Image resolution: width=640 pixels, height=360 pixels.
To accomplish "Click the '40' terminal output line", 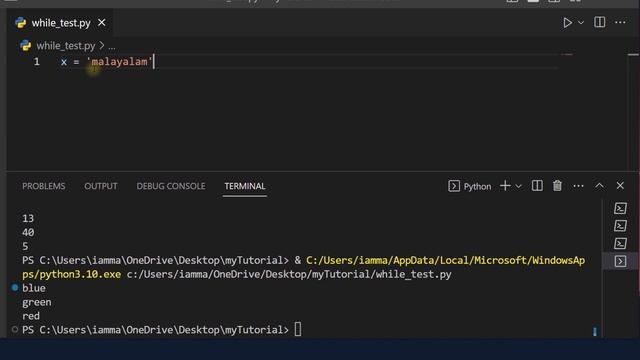I will [28, 232].
